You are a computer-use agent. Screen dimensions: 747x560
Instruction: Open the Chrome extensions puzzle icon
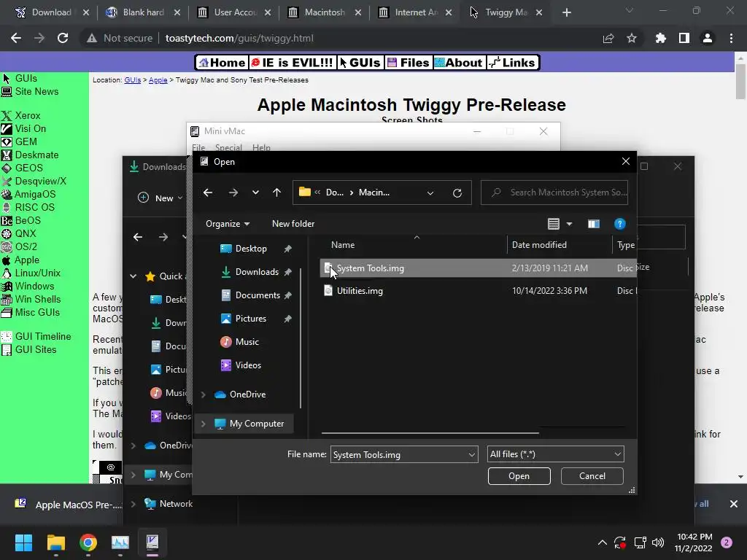pyautogui.click(x=661, y=38)
